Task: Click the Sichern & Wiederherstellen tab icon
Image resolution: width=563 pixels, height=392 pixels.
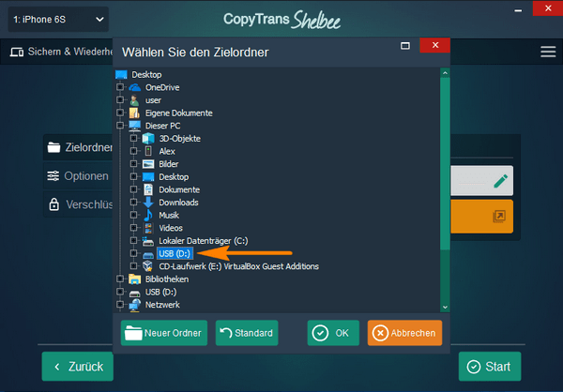Action: [17, 53]
